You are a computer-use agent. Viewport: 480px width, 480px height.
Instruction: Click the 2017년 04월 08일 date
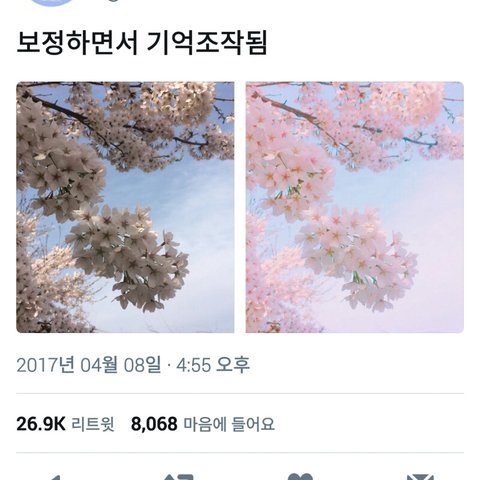(88, 365)
